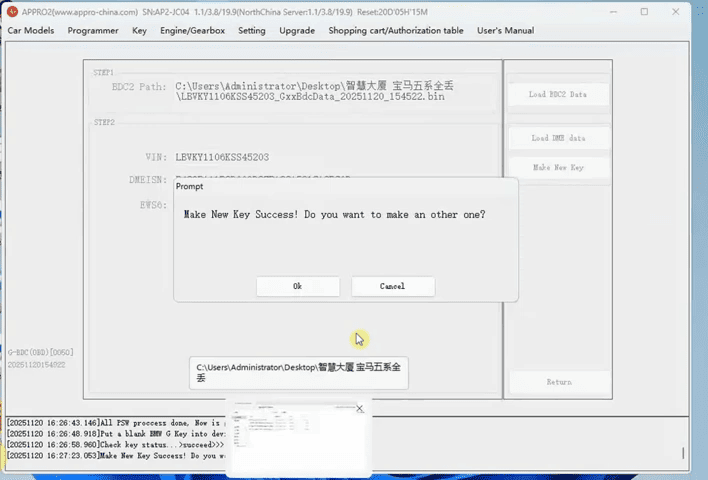This screenshot has width=708, height=480.
Task: Click Ok to make another key
Action: pos(297,286)
